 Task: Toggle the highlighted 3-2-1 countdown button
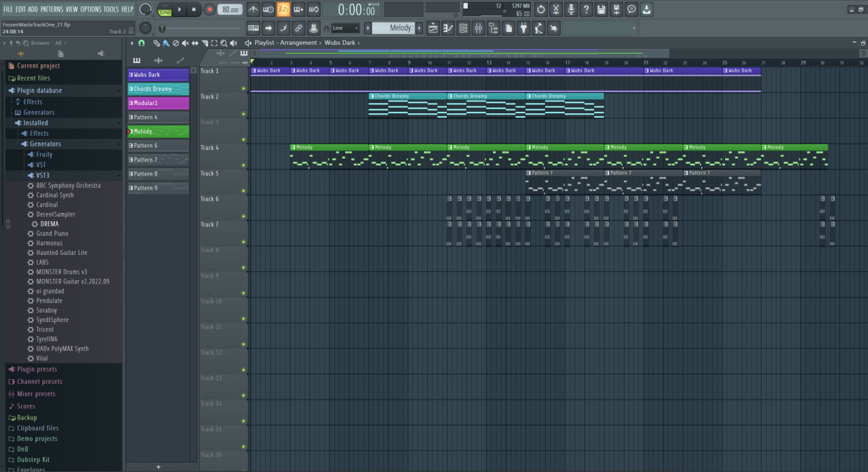point(283,9)
